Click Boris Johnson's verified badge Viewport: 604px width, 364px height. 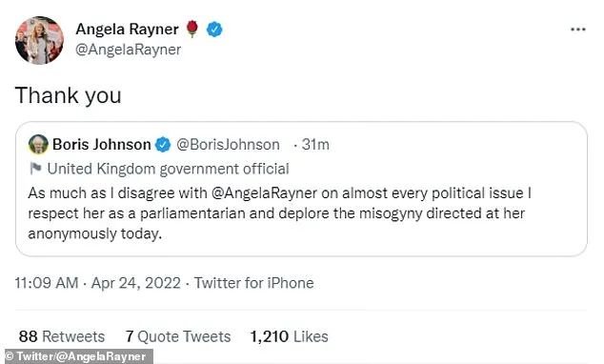163,145
